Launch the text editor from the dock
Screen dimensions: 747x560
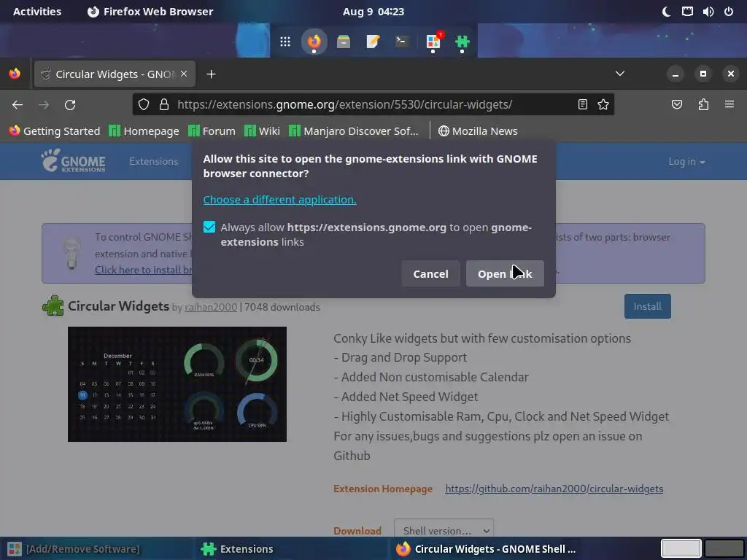click(373, 42)
